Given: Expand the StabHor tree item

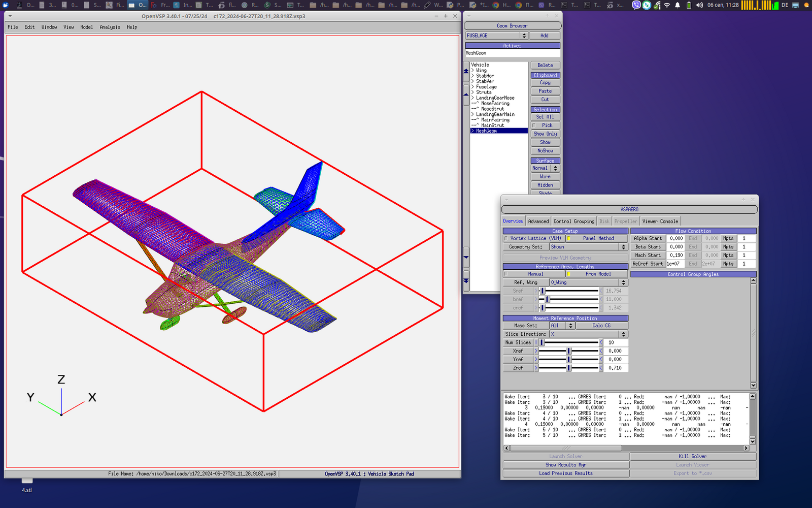Looking at the screenshot, I should tap(472, 76).
